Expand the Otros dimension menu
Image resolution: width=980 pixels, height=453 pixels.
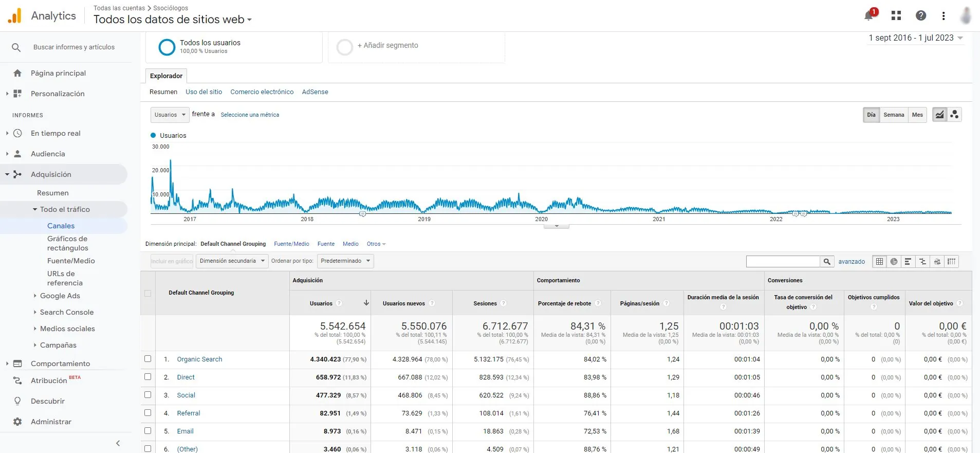point(376,244)
